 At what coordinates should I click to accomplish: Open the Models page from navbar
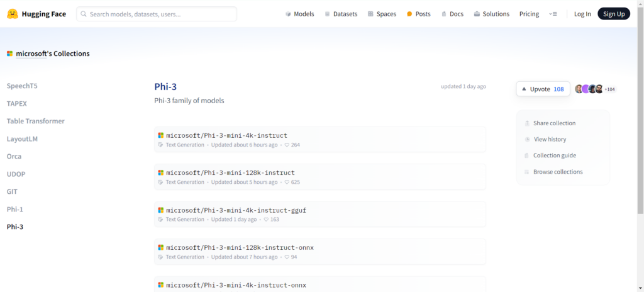click(x=299, y=14)
